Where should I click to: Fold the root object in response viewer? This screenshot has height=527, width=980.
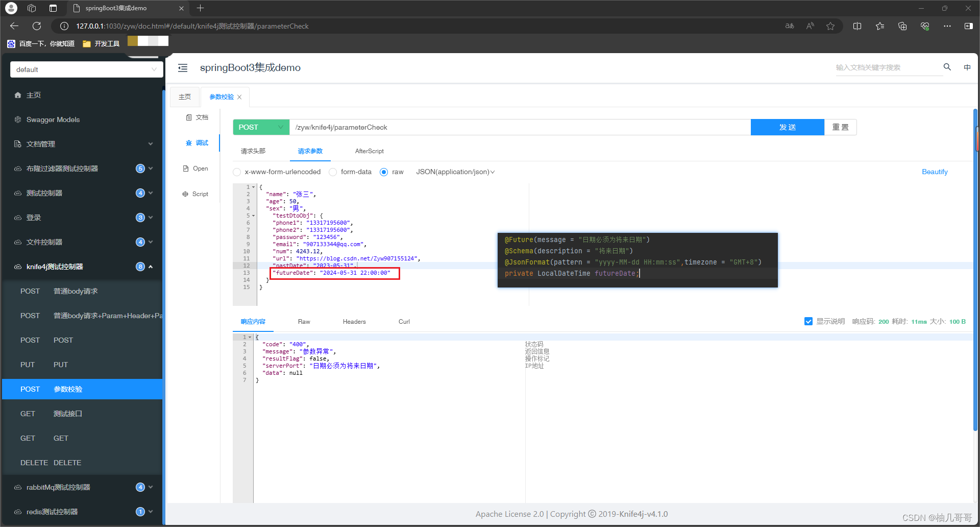click(250, 337)
